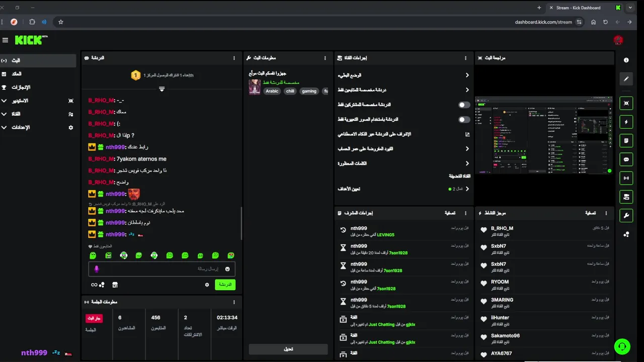The image size is (644, 362).
Task: Open the user avatar menu in top-right corner
Action: point(618,40)
